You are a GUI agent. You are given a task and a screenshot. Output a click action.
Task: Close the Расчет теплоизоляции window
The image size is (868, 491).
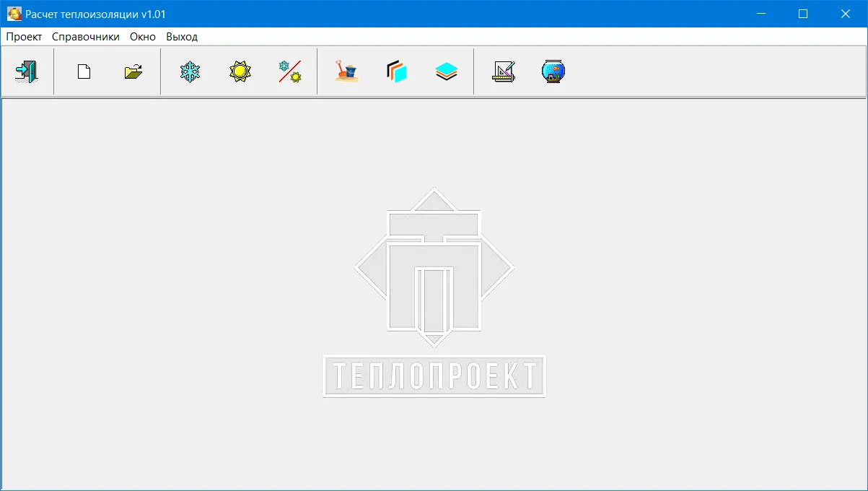846,14
